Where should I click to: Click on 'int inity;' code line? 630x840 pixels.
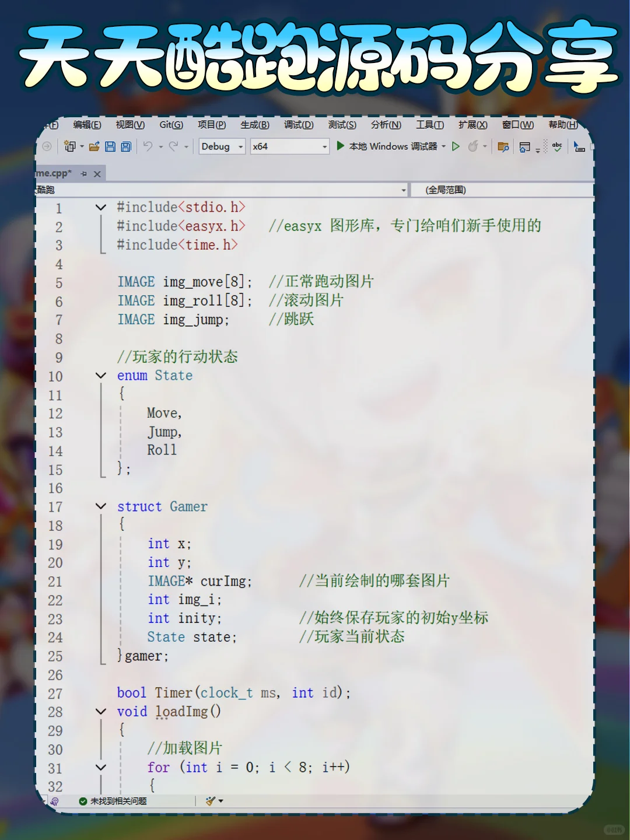click(184, 618)
